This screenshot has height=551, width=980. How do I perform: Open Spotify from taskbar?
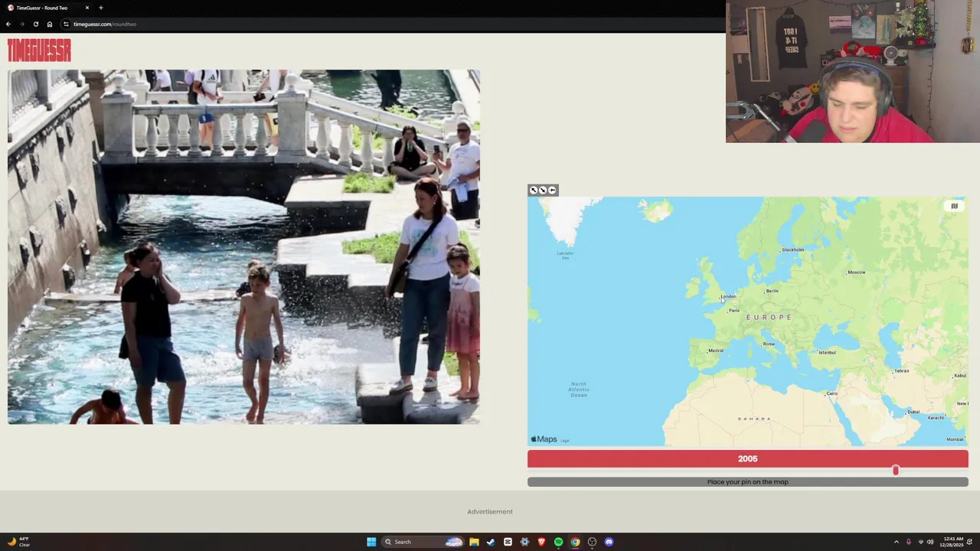(x=558, y=542)
